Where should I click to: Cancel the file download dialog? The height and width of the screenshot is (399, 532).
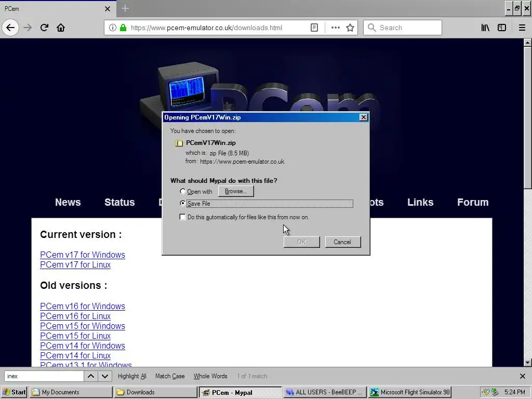tap(343, 242)
